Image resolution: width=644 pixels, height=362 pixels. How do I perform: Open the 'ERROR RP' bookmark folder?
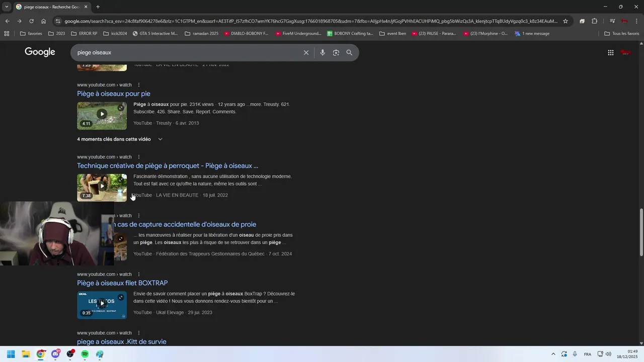(x=84, y=34)
